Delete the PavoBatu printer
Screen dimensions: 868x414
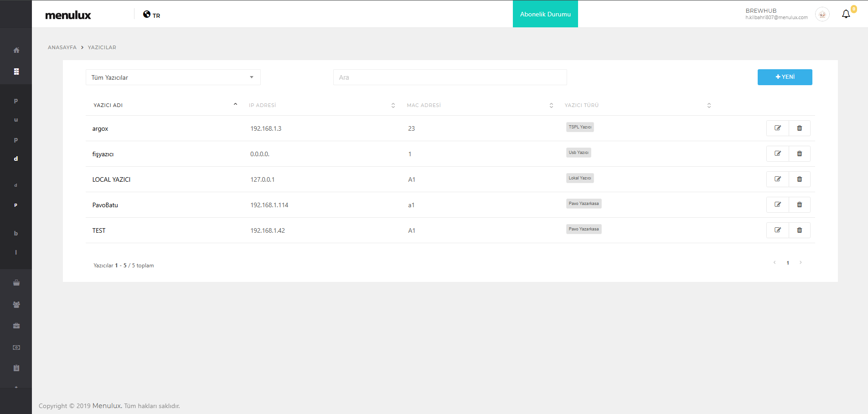tap(799, 205)
